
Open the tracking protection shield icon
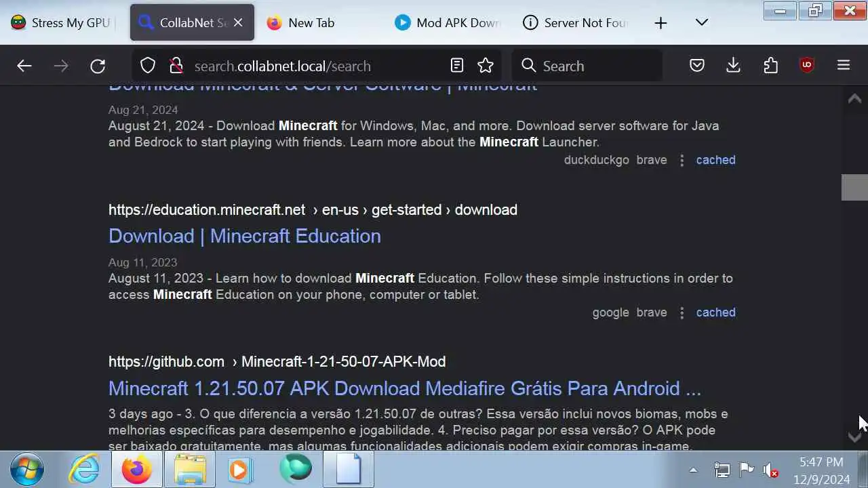(x=148, y=66)
